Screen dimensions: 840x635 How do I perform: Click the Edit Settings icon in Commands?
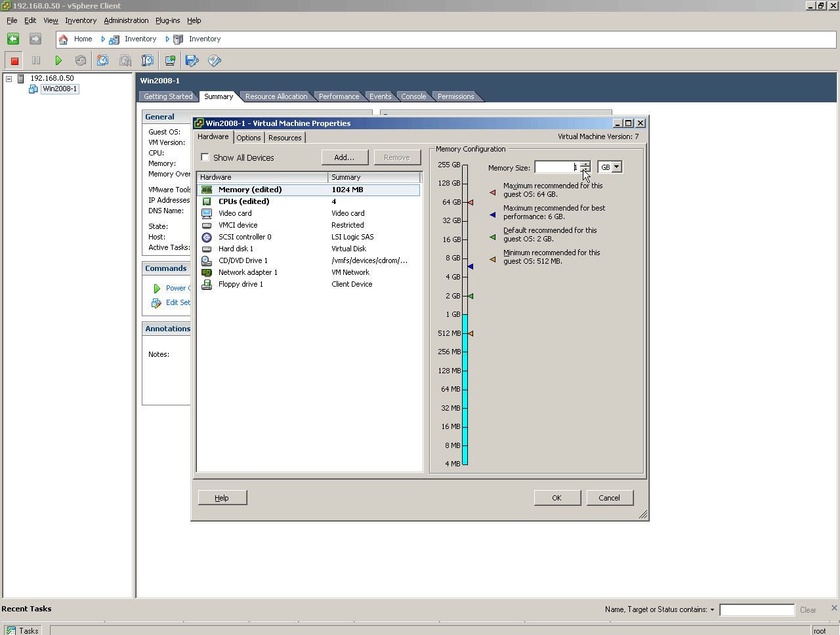pyautogui.click(x=156, y=303)
